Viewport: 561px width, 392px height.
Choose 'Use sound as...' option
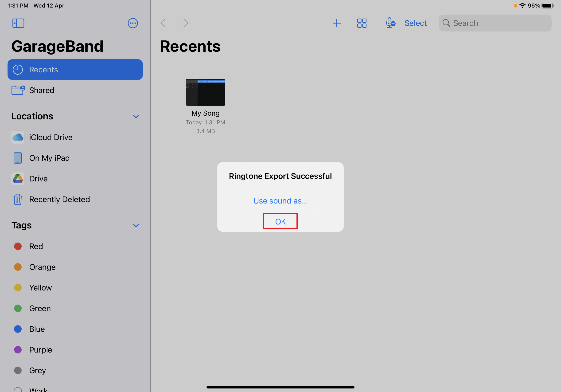pos(280,201)
